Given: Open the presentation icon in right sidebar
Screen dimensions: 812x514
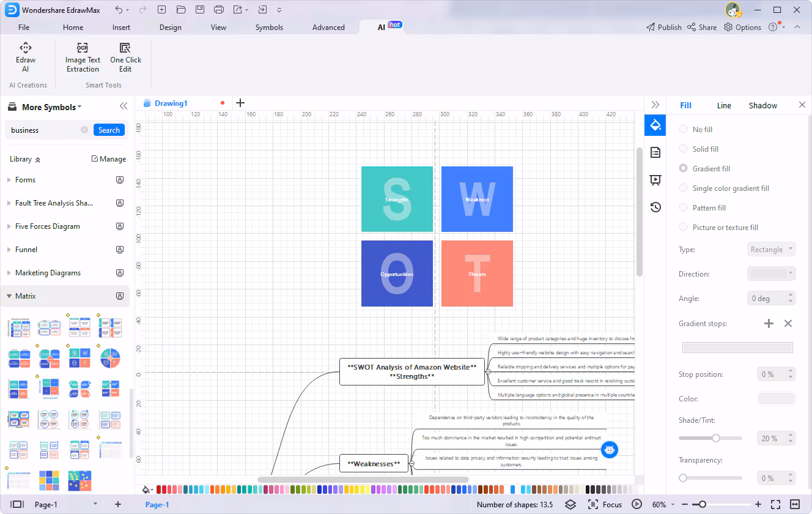Looking at the screenshot, I should [655, 180].
